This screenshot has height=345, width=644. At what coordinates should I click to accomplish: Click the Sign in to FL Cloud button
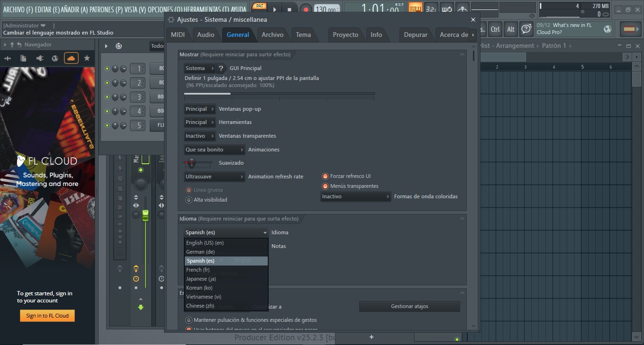pos(47,315)
